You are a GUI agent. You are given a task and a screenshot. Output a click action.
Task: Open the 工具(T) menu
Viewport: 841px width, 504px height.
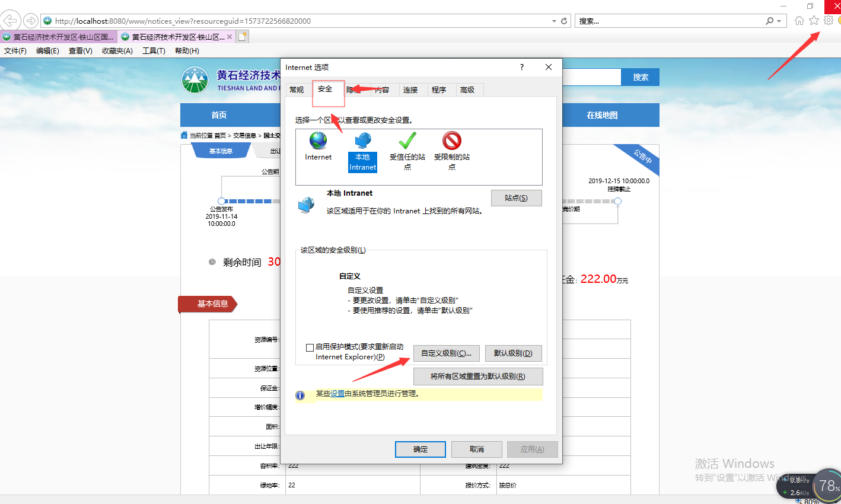[x=154, y=51]
